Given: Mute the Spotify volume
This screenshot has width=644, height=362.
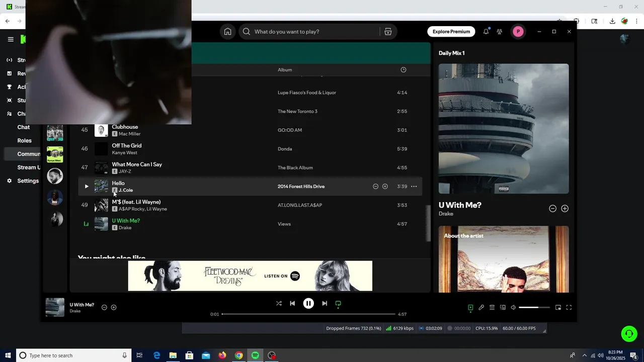Looking at the screenshot, I should (513, 308).
